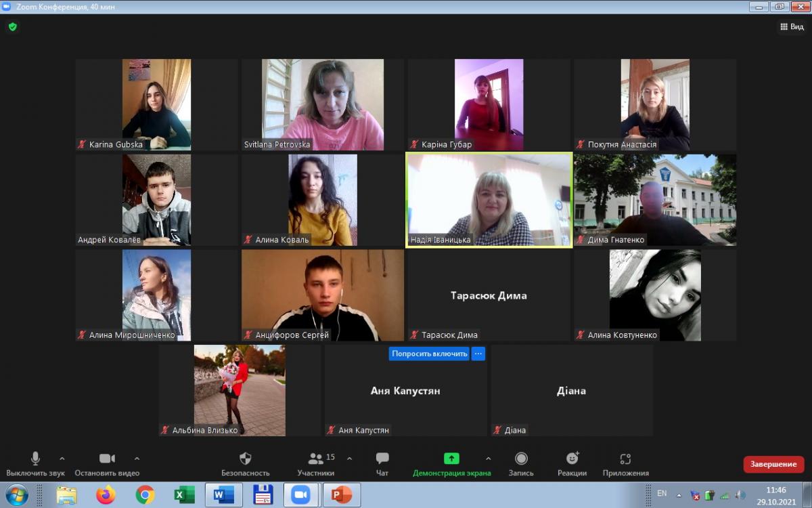
Task: Expand audio options arrow next to microphone
Action: tap(62, 459)
